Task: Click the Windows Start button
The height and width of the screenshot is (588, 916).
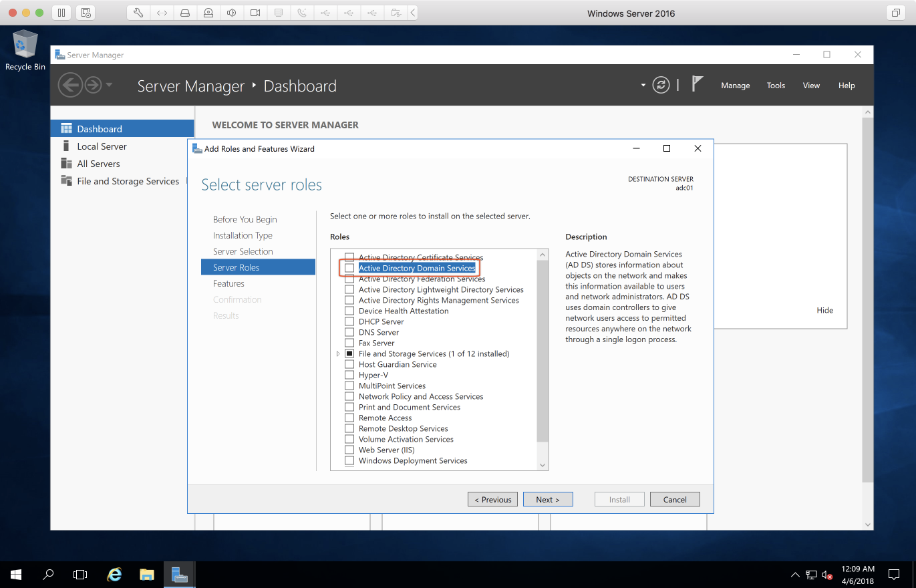Action: [x=16, y=574]
